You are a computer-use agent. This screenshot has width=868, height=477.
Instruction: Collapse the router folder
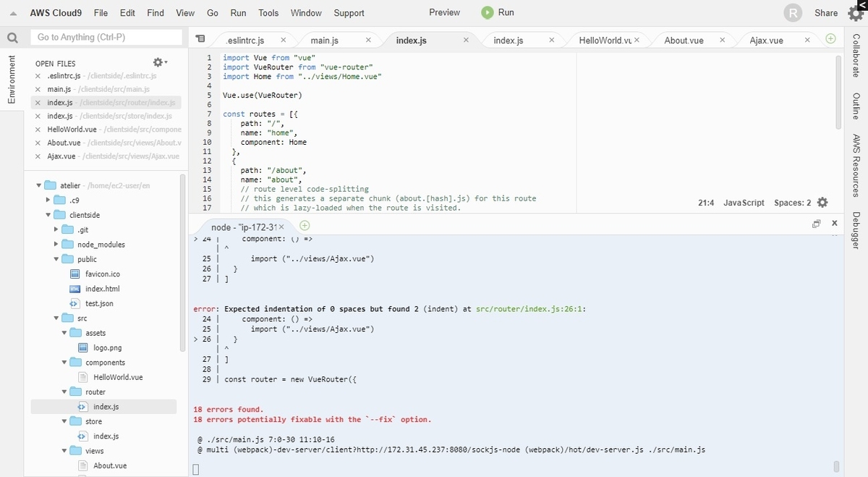coord(64,392)
